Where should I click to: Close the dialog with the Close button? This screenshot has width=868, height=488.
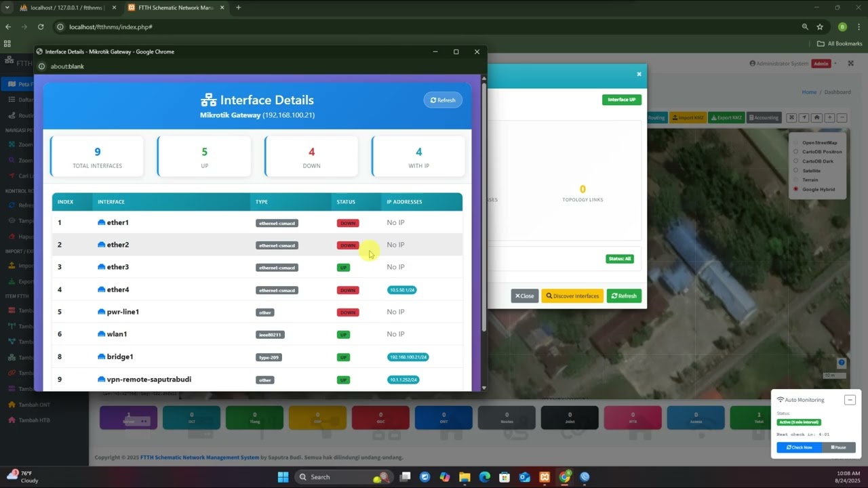pyautogui.click(x=524, y=296)
